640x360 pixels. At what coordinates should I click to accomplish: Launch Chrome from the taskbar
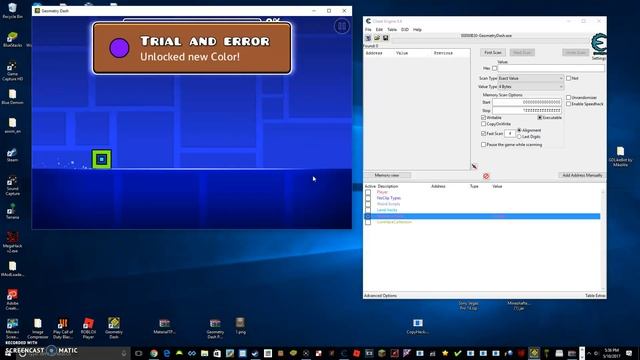tap(154, 353)
